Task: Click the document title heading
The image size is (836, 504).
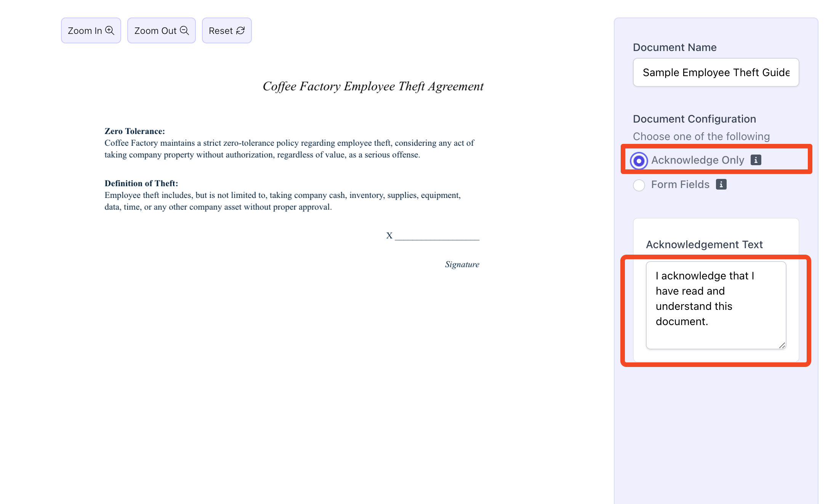Action: 373,86
